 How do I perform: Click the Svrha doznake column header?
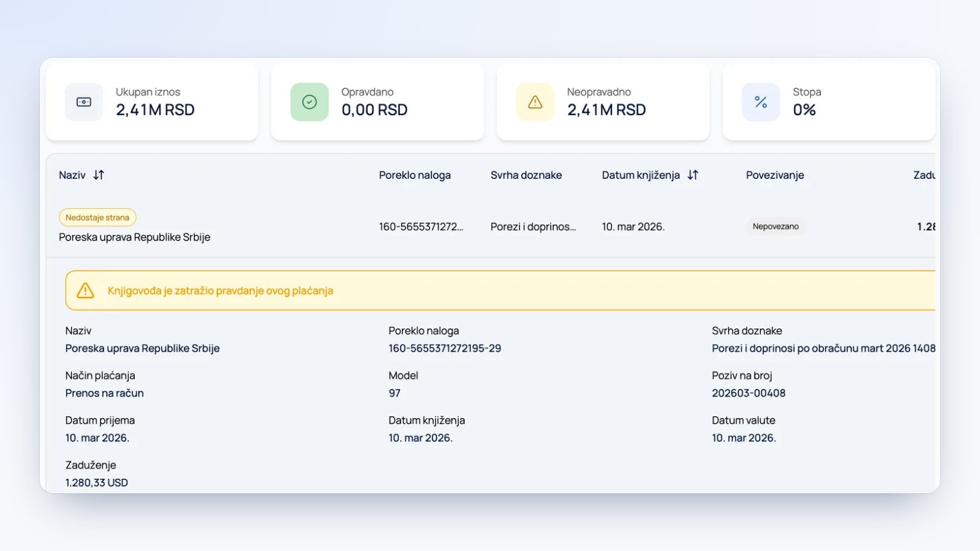pyautogui.click(x=526, y=175)
